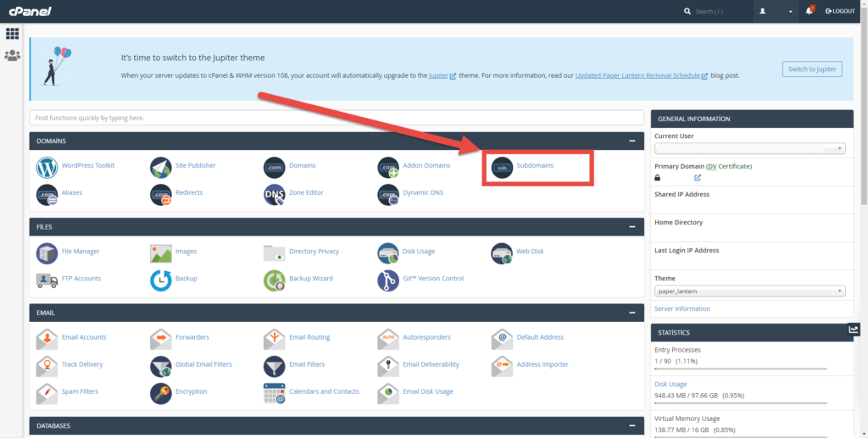Image resolution: width=868 pixels, height=438 pixels.
Task: Open Git Version Control icon
Action: point(387,280)
